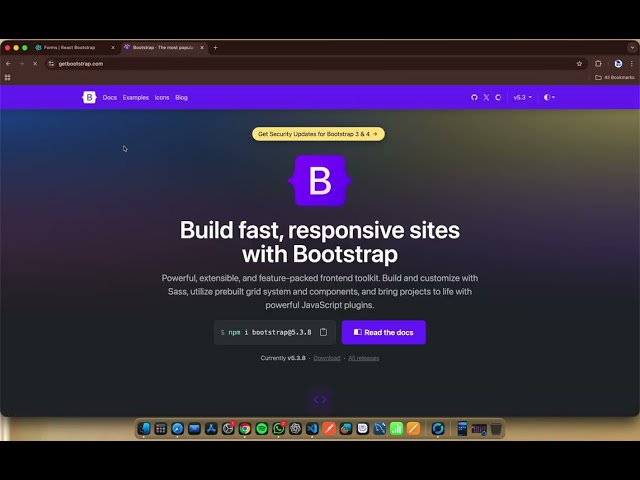
Task: Open Visual Studio Code from the dock
Action: 312,429
